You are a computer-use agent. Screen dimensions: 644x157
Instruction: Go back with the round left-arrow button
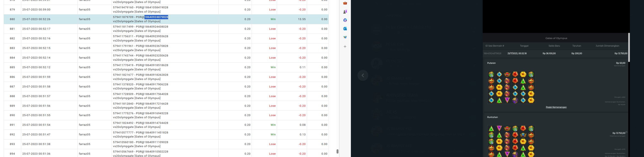pos(363,76)
